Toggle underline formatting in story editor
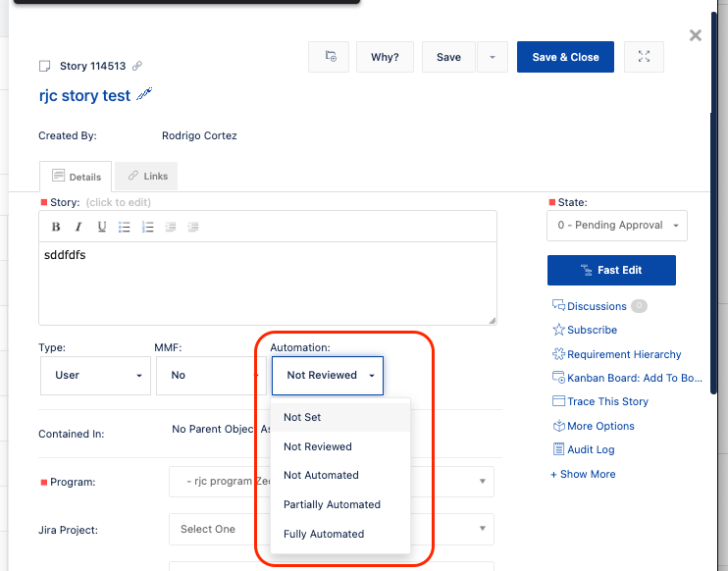The image size is (728, 571). (x=102, y=227)
